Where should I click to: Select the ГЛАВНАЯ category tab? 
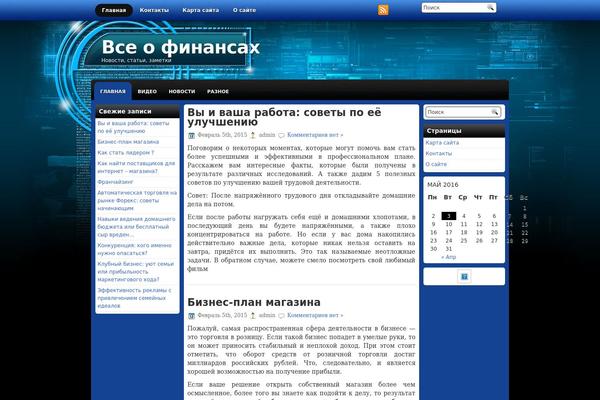coord(113,91)
